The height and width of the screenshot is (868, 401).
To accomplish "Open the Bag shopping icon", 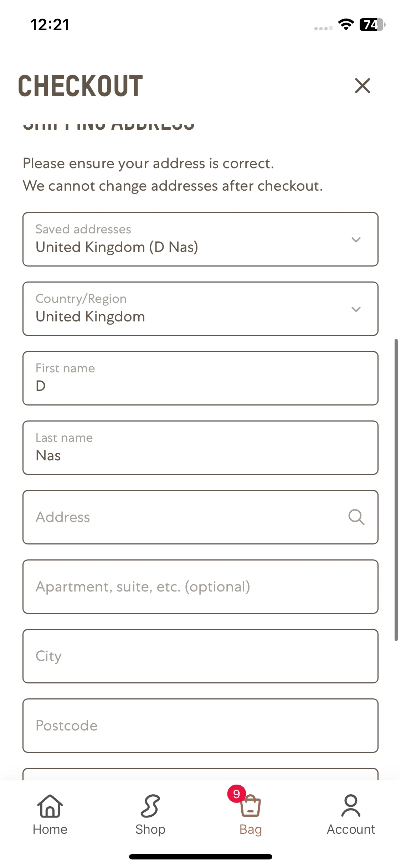I will pyautogui.click(x=251, y=806).
